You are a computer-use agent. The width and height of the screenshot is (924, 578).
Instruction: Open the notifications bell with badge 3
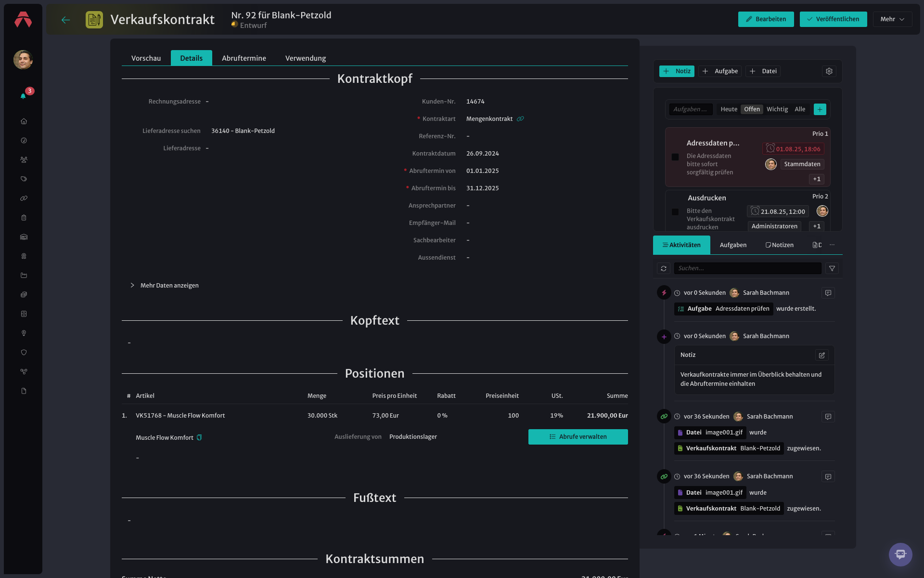point(23,96)
